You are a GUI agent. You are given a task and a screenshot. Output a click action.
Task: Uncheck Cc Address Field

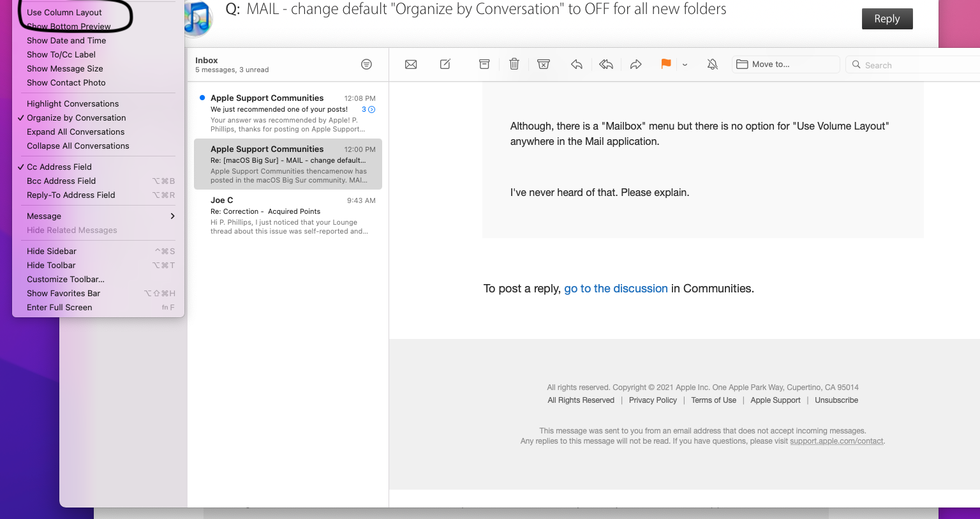tap(59, 167)
